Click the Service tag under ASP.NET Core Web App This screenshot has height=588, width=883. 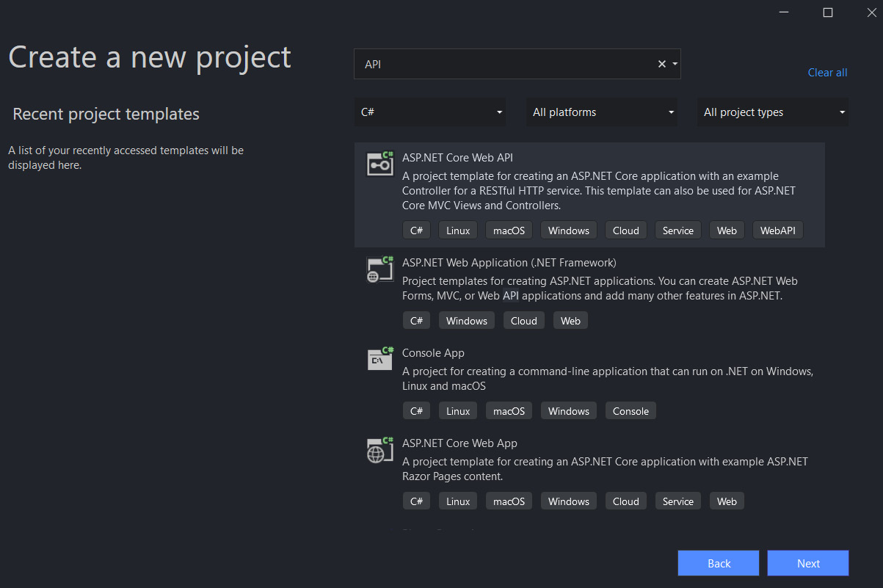point(678,501)
